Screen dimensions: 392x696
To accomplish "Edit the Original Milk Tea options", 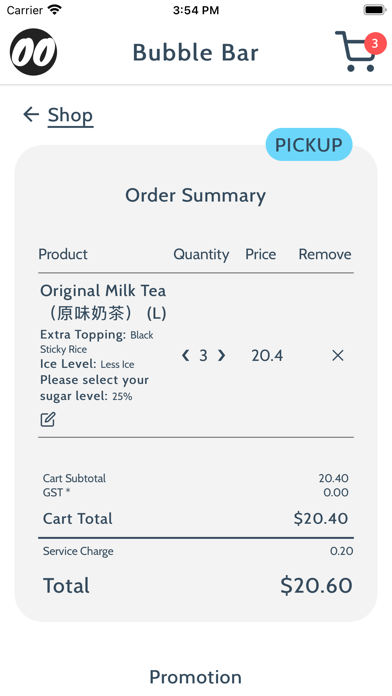I will pyautogui.click(x=48, y=419).
